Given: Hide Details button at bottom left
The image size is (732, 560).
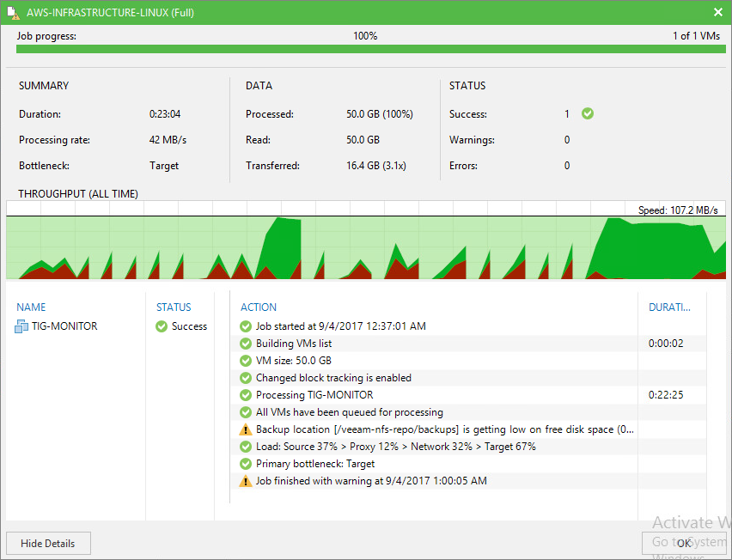Looking at the screenshot, I should (48, 543).
